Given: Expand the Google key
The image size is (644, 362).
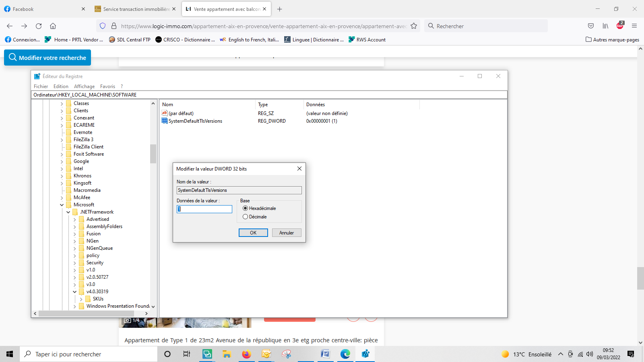Looking at the screenshot, I should (62, 161).
